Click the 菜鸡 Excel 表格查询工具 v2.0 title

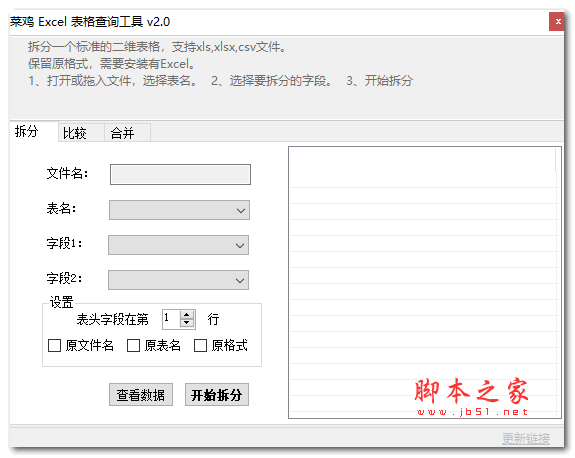click(x=90, y=22)
